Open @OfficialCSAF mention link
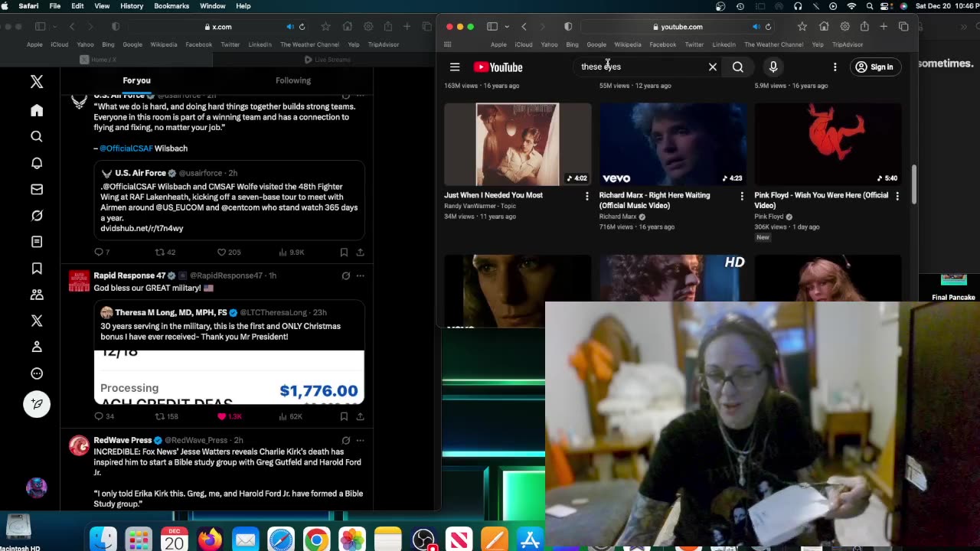Screen dimensions: 980x551 pyautogui.click(x=126, y=148)
